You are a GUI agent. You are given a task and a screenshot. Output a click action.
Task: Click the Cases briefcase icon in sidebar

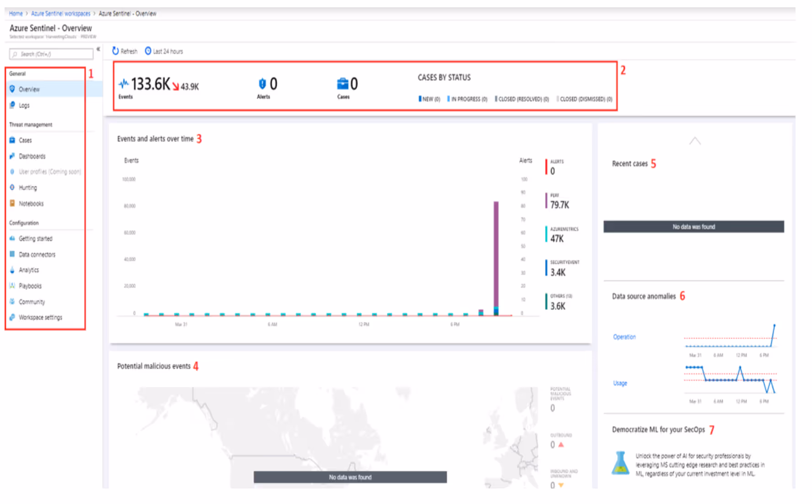(x=12, y=140)
